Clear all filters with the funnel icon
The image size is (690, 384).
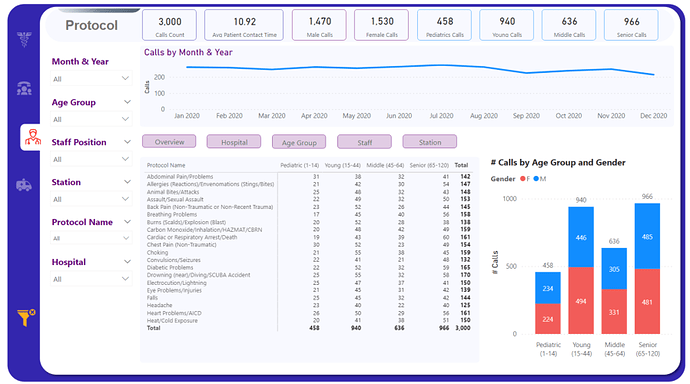(x=26, y=317)
